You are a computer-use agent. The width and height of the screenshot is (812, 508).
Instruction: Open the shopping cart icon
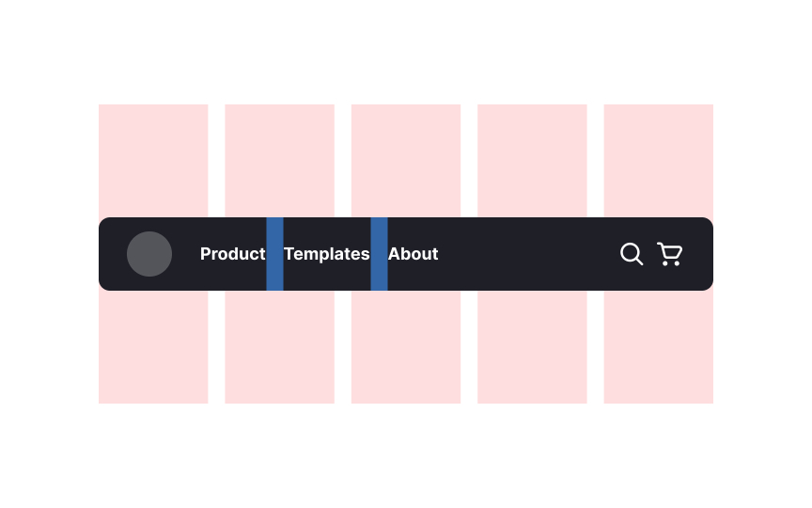tap(669, 254)
